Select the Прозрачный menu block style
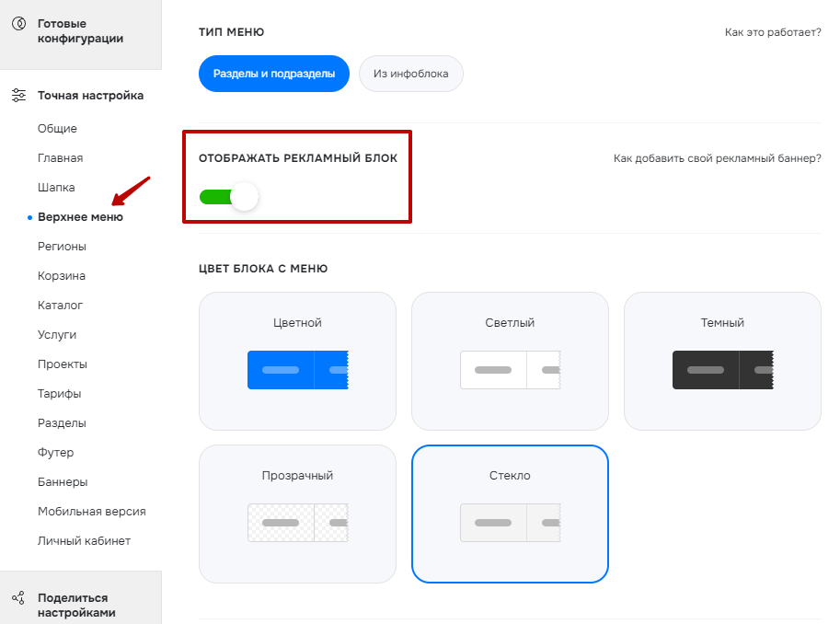The width and height of the screenshot is (840, 624). (297, 514)
